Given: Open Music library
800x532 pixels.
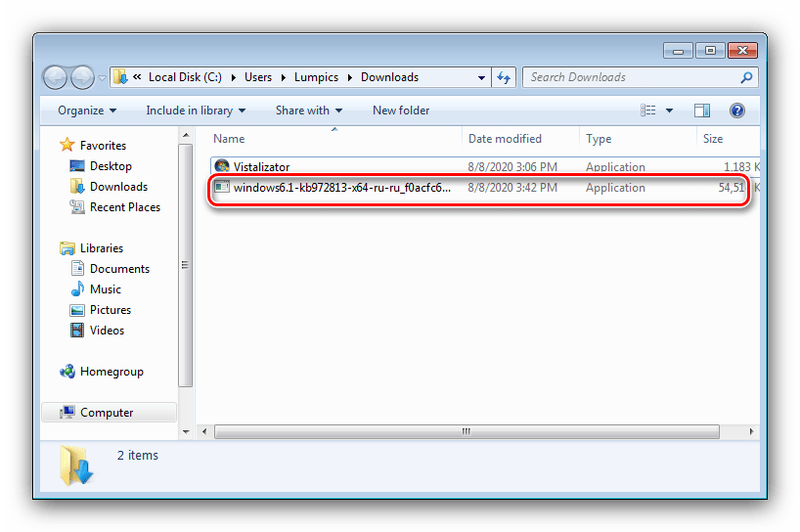Looking at the screenshot, I should click(x=105, y=289).
